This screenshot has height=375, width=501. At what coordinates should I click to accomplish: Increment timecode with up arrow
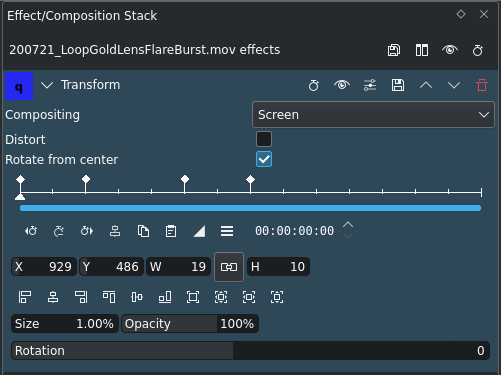(x=348, y=225)
